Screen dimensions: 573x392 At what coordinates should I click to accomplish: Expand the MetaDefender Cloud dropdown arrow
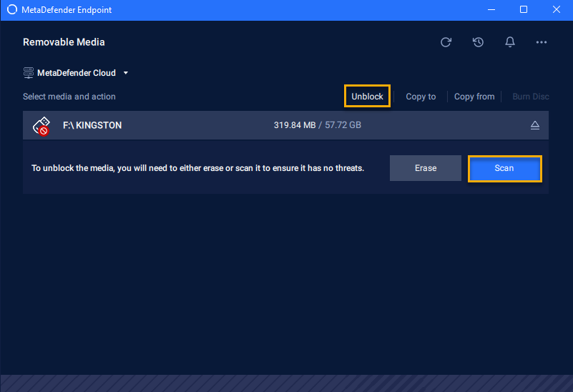point(126,73)
